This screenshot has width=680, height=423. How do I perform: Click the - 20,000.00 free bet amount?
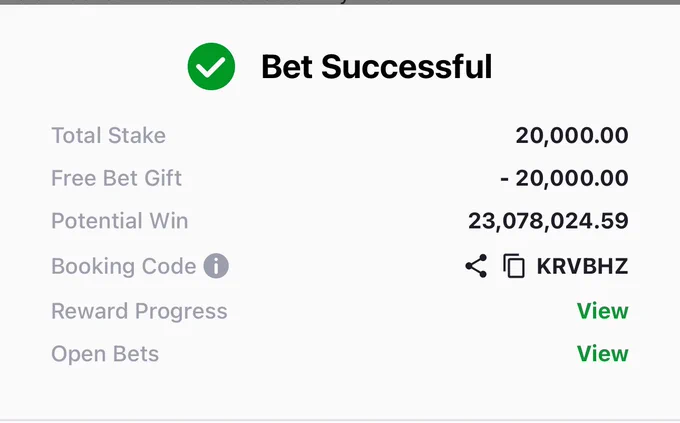[564, 178]
